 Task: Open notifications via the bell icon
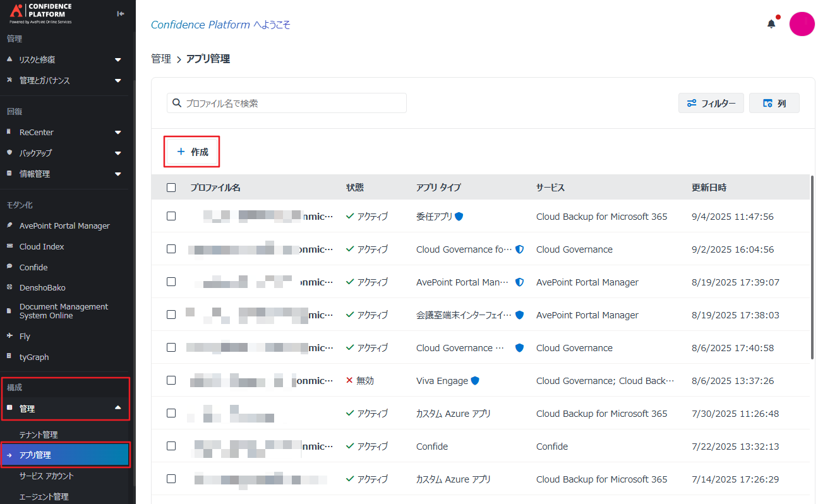771,24
